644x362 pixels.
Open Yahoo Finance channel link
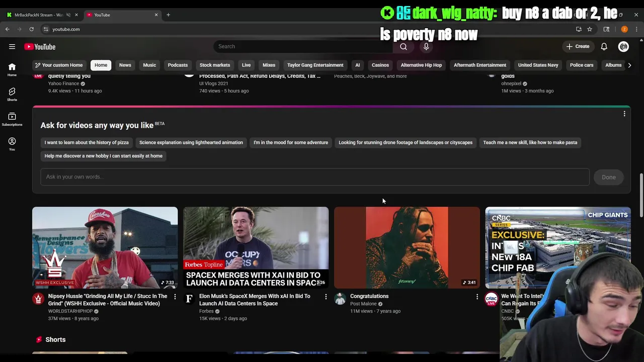[63, 83]
